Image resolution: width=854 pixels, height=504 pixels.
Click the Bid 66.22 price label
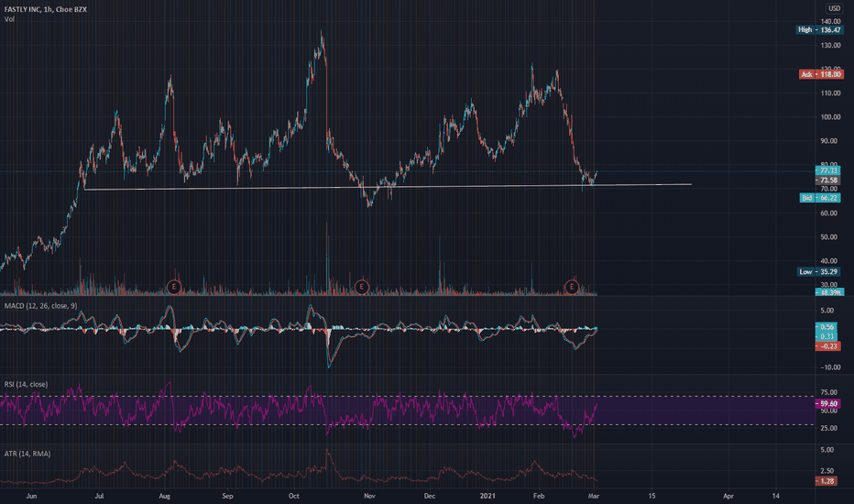[x=820, y=198]
